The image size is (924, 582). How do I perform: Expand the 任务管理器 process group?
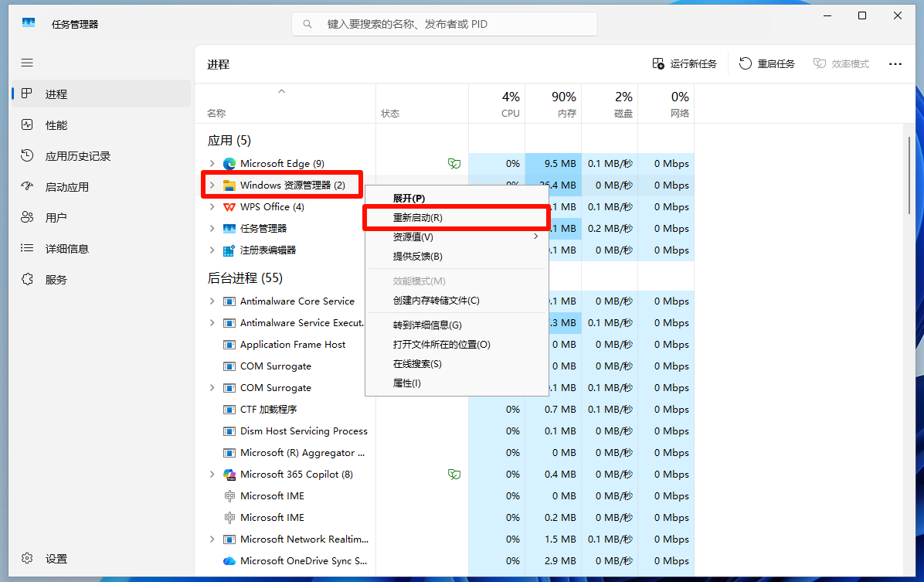pos(212,228)
